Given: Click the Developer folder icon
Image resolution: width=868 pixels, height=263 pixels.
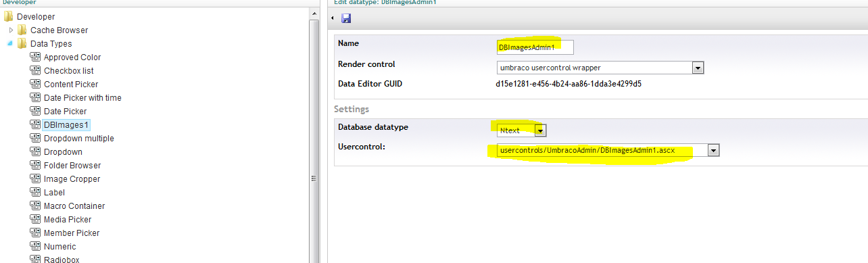Looking at the screenshot, I should click(9, 16).
